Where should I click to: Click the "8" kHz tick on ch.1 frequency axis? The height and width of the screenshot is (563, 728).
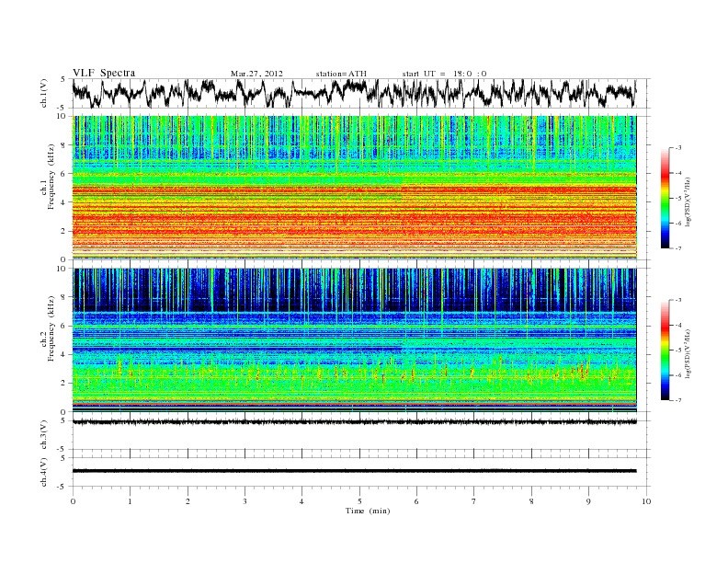click(x=63, y=145)
